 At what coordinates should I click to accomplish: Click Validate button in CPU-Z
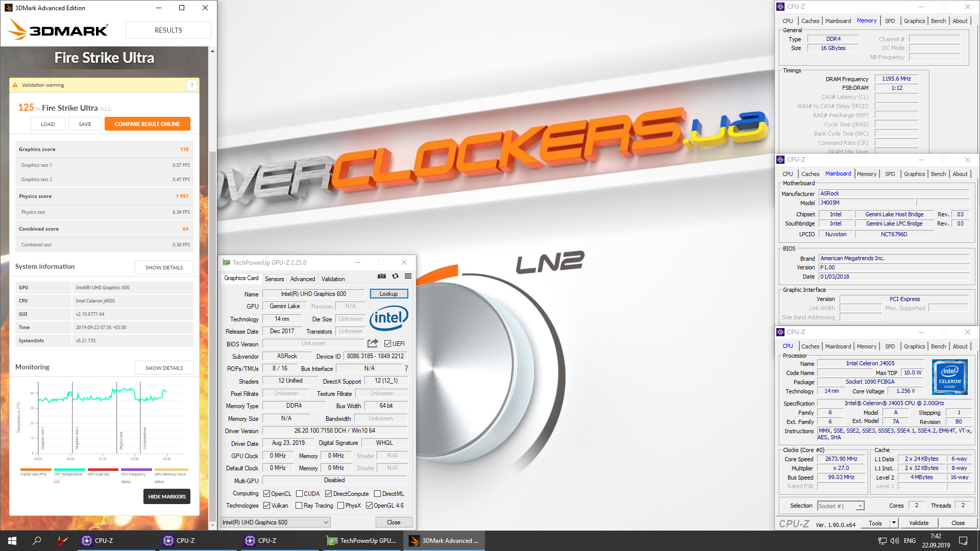point(919,523)
